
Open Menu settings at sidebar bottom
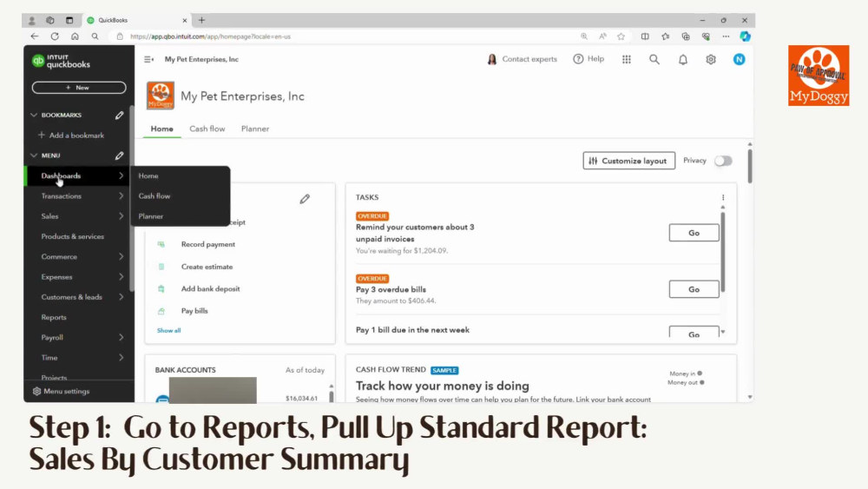click(x=61, y=391)
